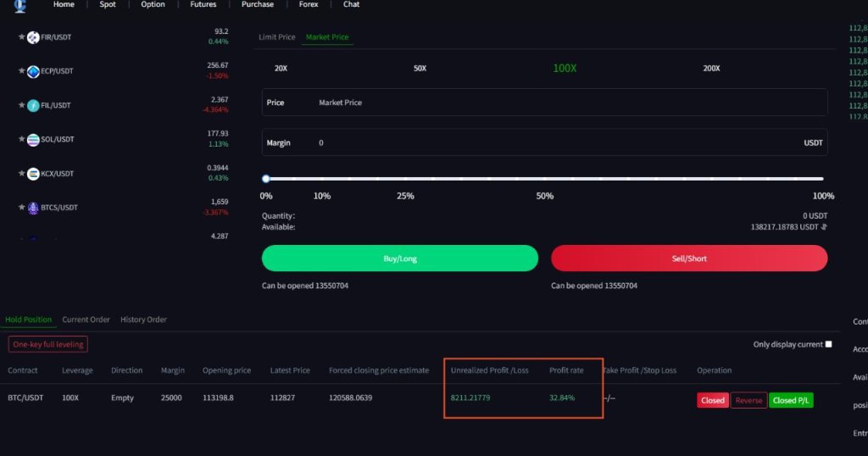Star the FIR/USDT pair as favorite
The image size is (868, 456).
click(x=22, y=37)
